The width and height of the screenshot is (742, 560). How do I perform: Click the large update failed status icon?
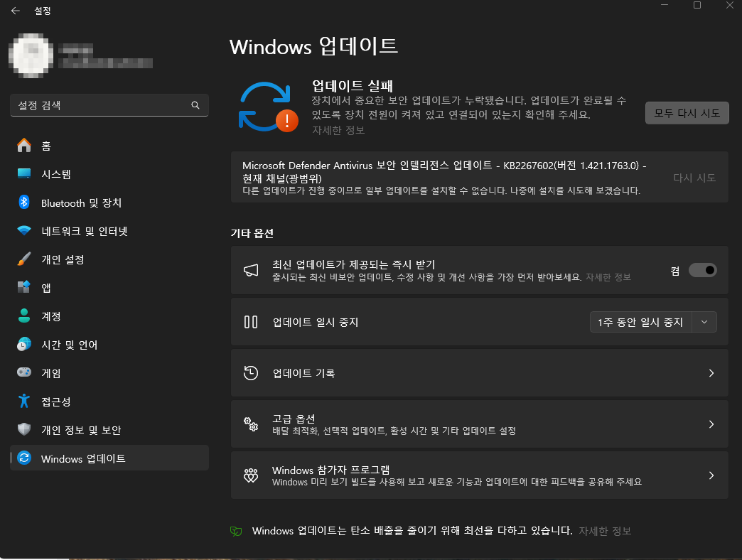[x=269, y=107]
